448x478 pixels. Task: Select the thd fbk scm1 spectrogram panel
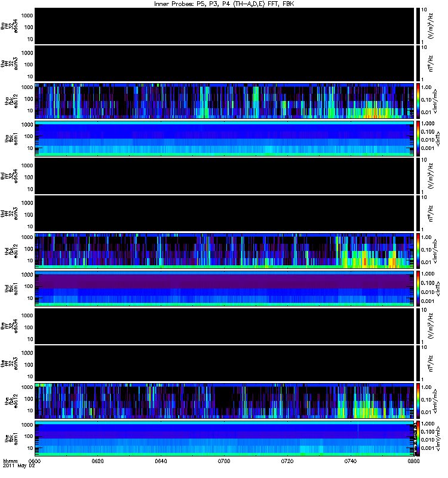(225, 289)
